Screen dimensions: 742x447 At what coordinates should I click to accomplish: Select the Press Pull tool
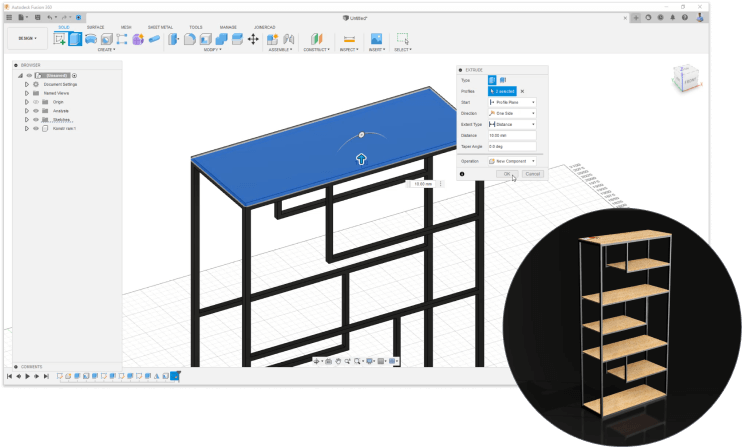[174, 39]
